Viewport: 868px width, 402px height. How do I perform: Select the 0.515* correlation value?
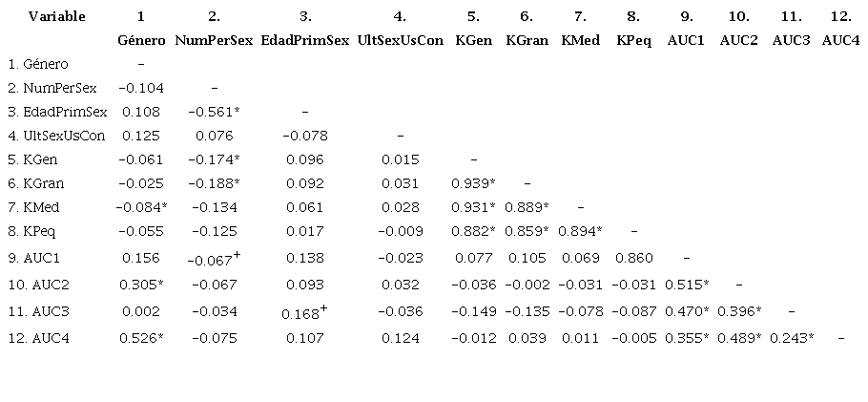686,285
